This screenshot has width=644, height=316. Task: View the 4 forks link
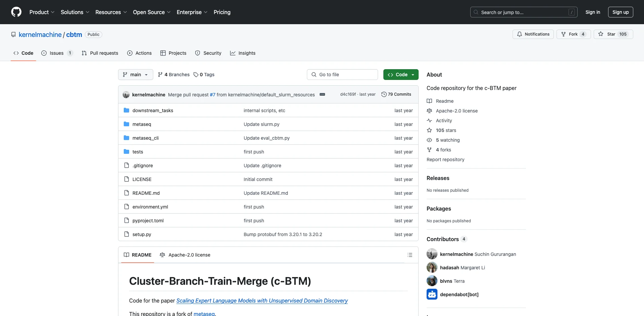tap(439, 150)
